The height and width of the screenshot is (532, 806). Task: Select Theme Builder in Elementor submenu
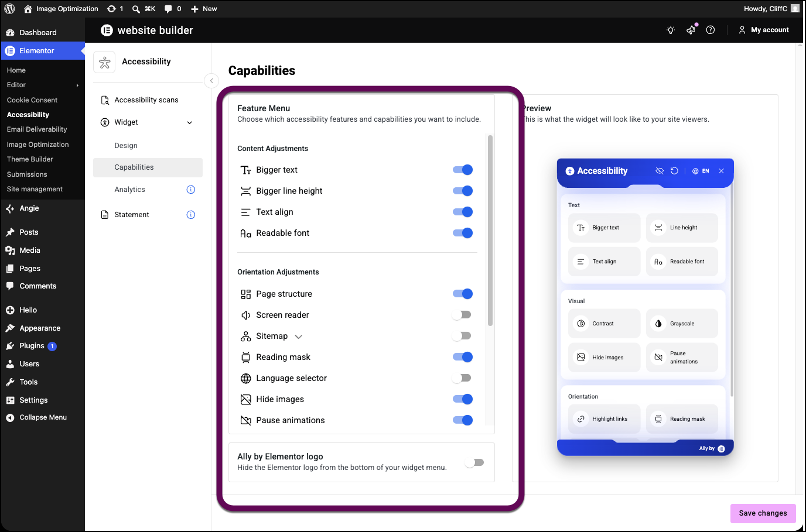click(x=30, y=159)
